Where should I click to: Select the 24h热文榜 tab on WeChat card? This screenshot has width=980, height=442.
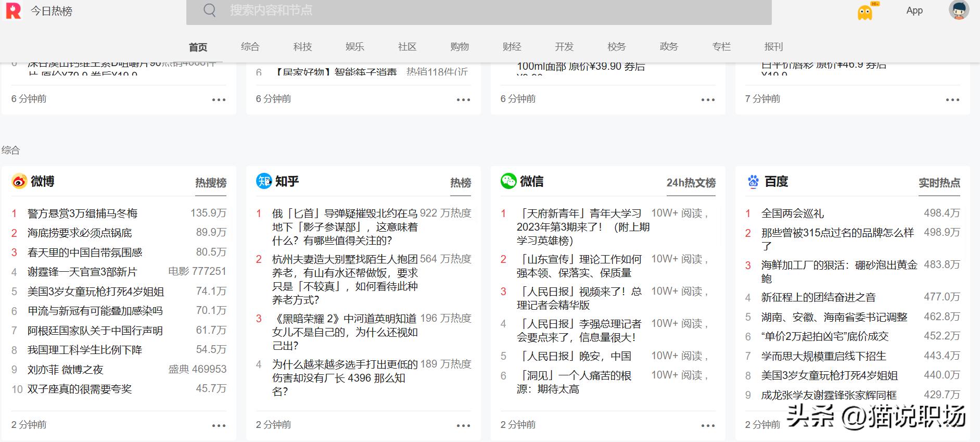click(691, 183)
